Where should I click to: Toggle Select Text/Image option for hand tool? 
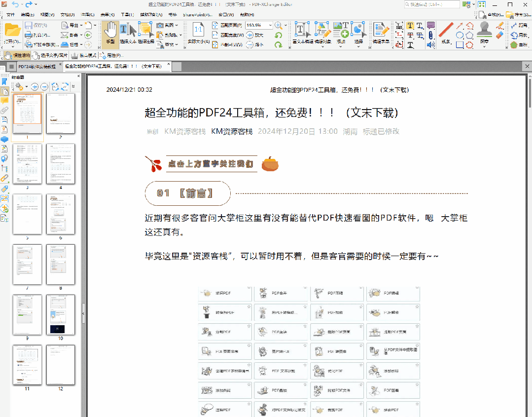[50, 55]
